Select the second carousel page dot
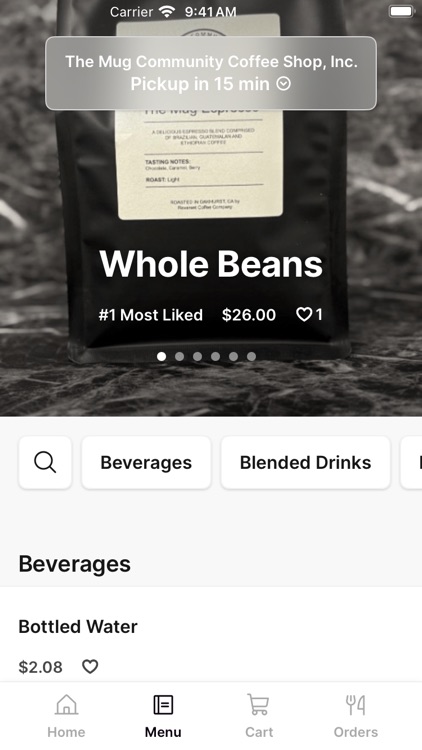Image resolution: width=422 pixels, height=750 pixels. pos(179,356)
